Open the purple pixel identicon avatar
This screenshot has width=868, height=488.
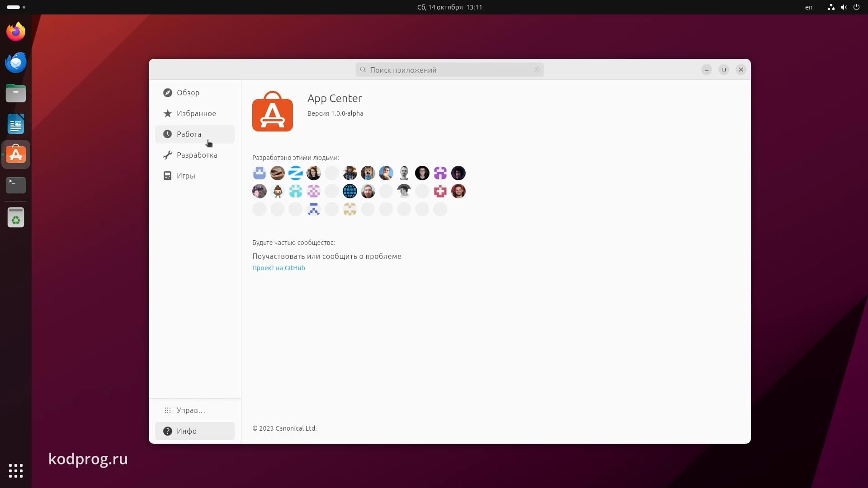pos(440,173)
